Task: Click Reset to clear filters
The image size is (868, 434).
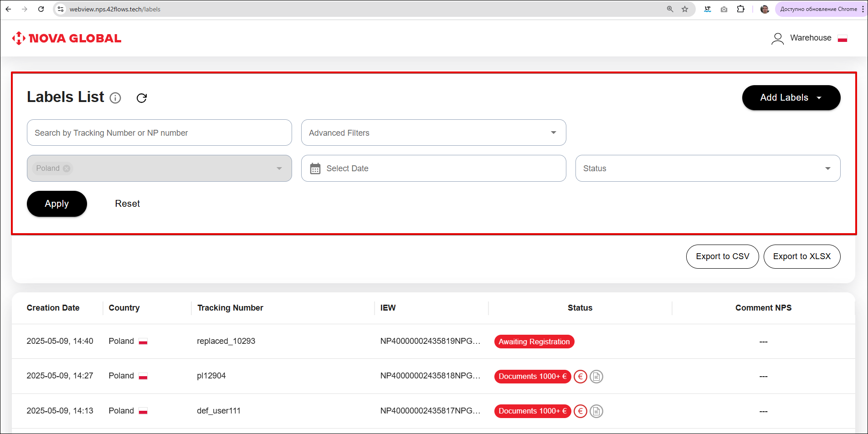Action: coord(127,204)
